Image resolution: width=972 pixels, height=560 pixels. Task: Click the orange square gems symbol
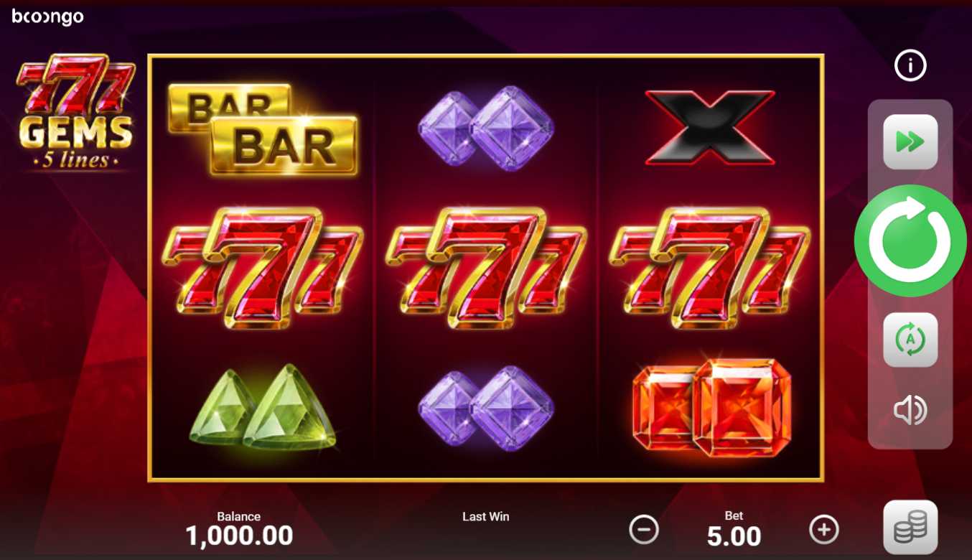[x=712, y=408]
